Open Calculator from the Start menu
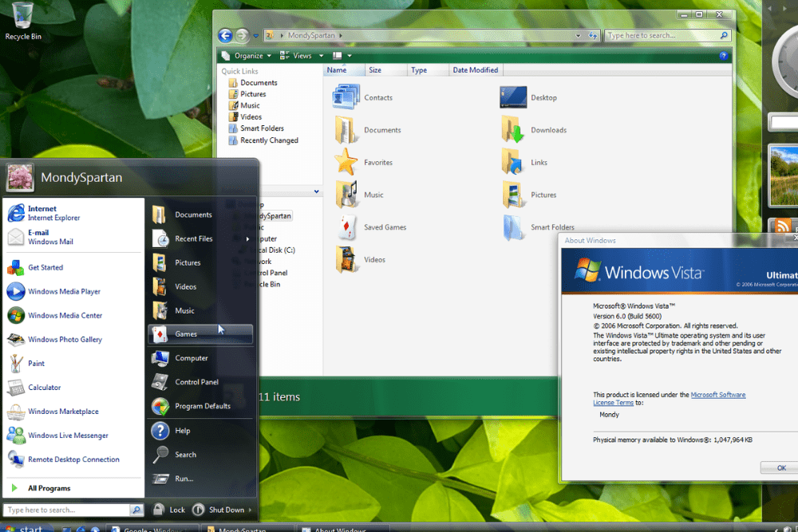The width and height of the screenshot is (798, 532). (x=44, y=388)
